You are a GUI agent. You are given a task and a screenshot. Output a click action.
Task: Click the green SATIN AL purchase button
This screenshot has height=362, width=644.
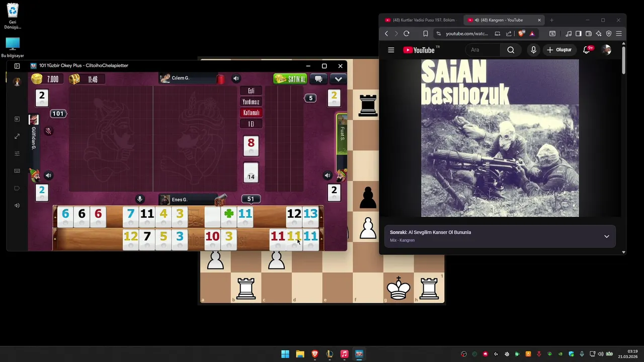290,79
